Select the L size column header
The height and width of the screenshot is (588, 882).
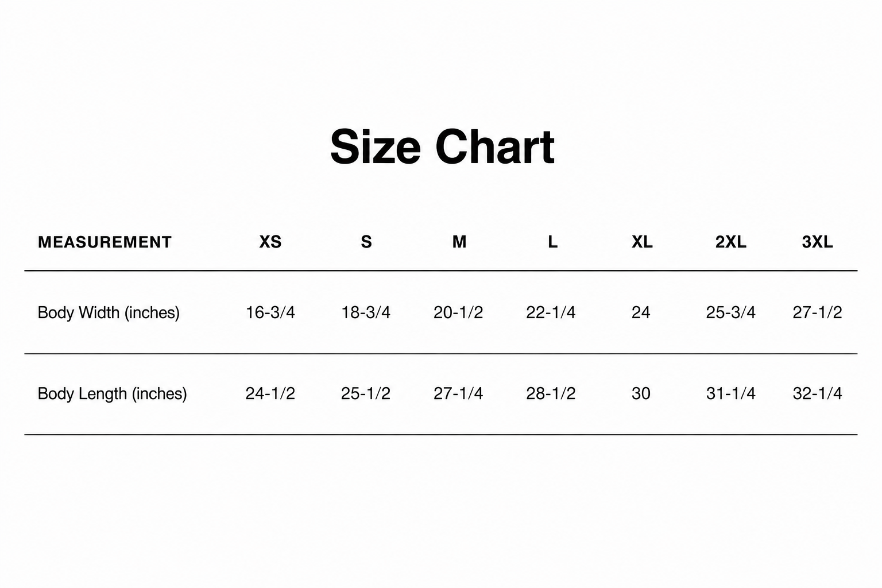click(x=552, y=242)
